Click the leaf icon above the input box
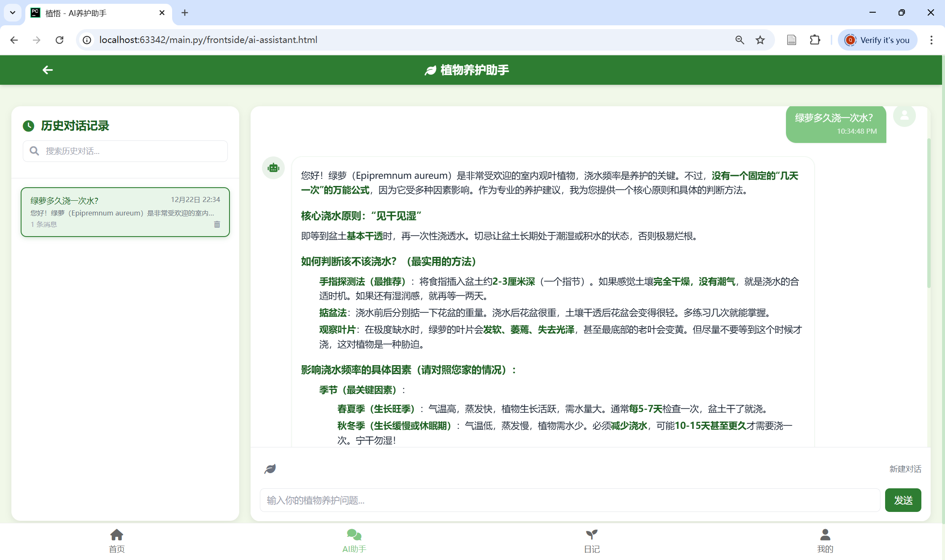Screen dimensions: 945x560 click(x=270, y=469)
